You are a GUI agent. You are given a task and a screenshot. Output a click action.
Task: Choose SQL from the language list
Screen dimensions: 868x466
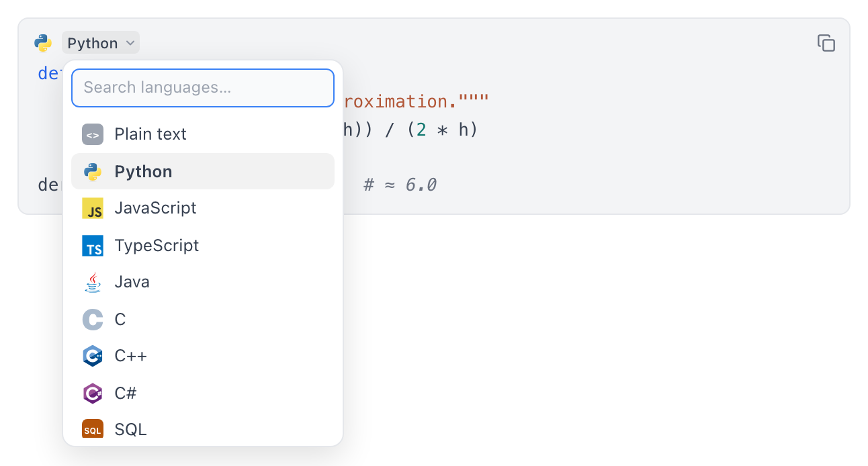203,429
